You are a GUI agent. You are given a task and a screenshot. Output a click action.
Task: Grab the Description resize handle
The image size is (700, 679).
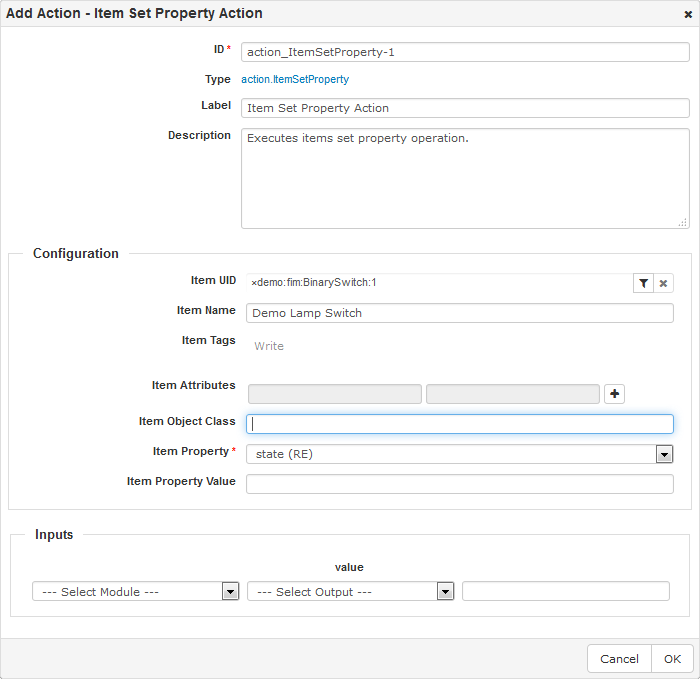[683, 222]
